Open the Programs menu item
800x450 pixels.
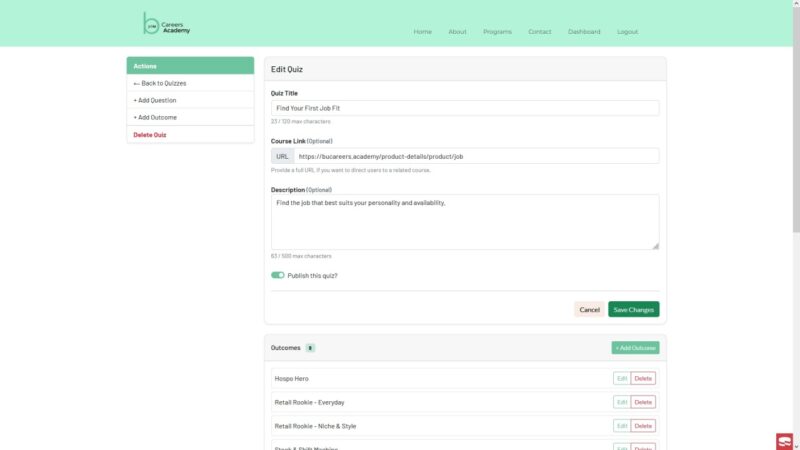pyautogui.click(x=497, y=32)
